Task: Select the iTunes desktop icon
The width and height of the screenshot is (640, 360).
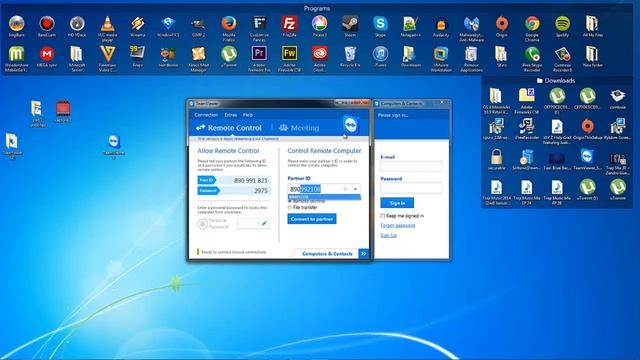Action: coord(380,57)
